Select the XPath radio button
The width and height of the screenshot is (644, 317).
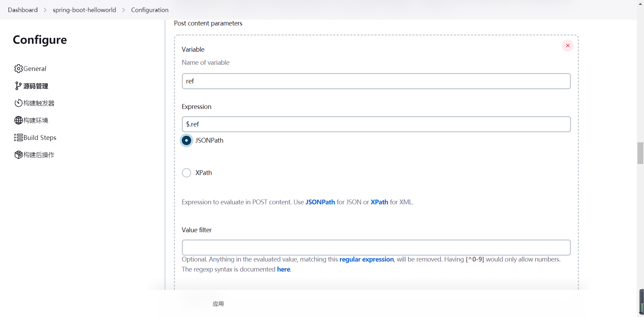(186, 173)
